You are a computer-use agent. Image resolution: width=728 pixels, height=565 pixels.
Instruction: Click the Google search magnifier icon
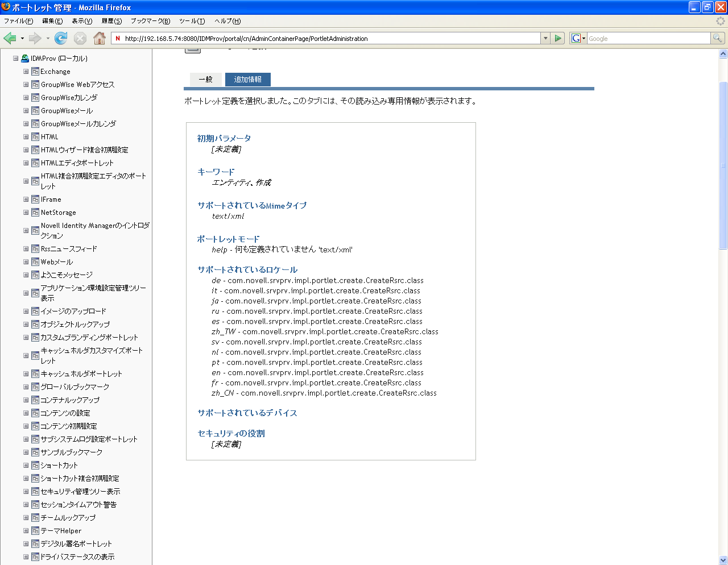(718, 38)
